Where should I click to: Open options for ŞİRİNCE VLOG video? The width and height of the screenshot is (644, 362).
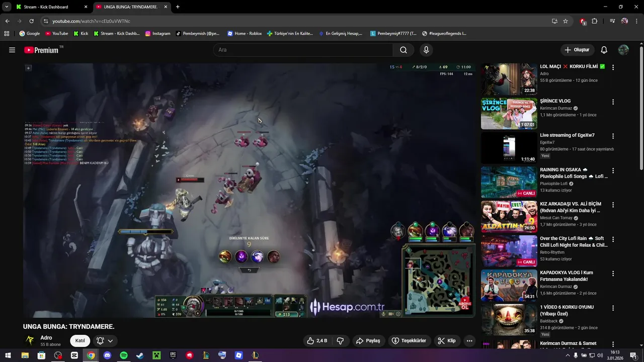pyautogui.click(x=613, y=102)
